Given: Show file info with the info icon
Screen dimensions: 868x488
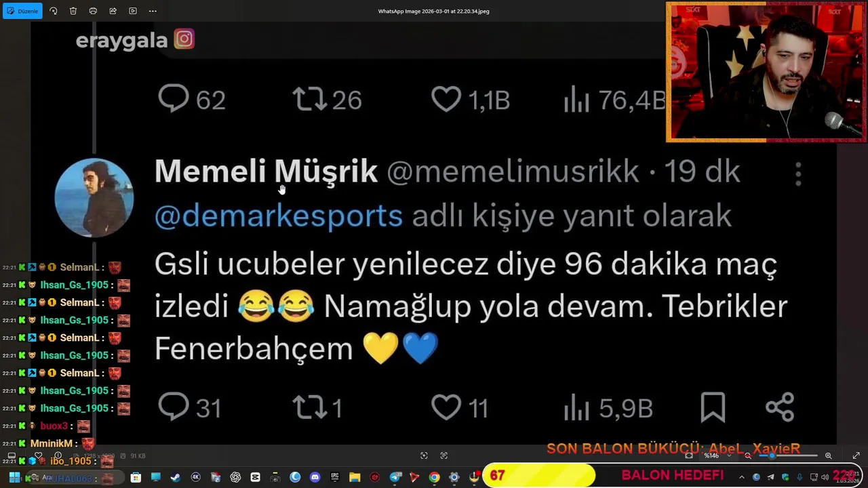Looking at the screenshot, I should click(58, 455).
